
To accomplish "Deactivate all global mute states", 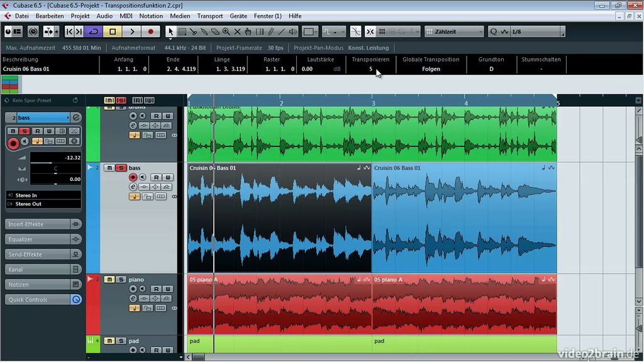I will 109,100.
